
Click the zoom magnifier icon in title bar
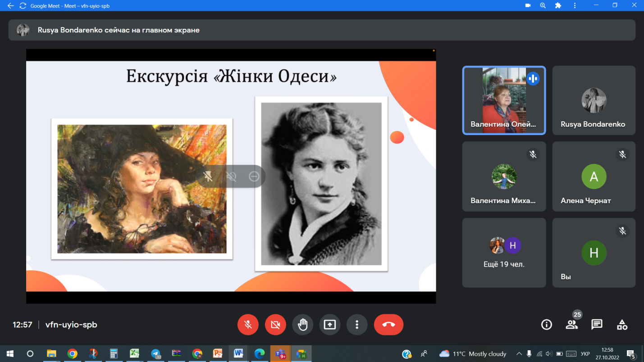[x=543, y=6]
